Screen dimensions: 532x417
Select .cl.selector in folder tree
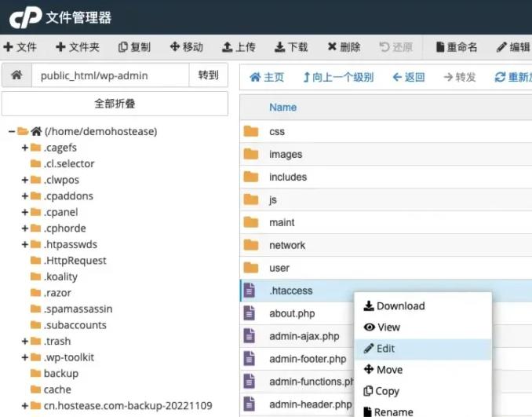(69, 163)
